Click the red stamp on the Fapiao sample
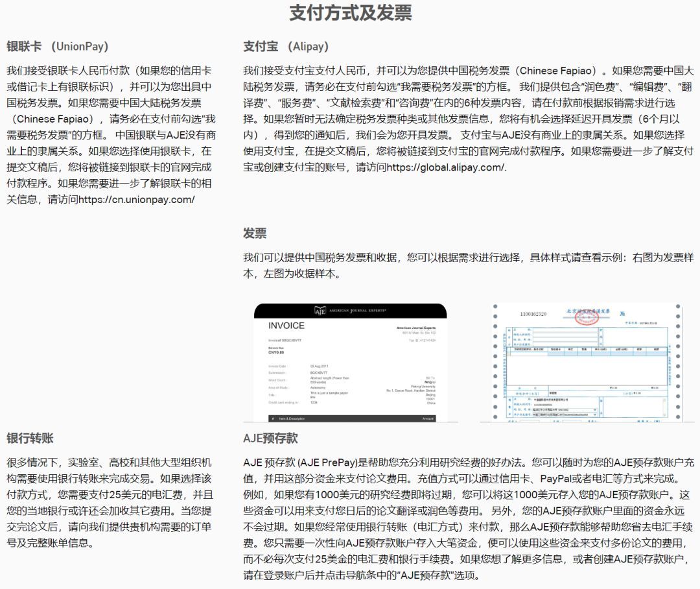 586,318
